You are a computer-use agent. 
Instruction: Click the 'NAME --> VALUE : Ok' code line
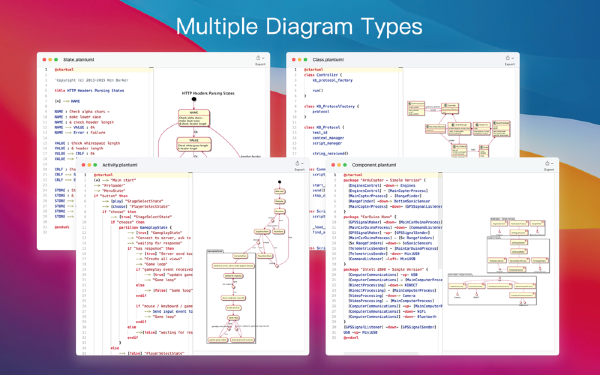pyautogui.click(x=75, y=127)
